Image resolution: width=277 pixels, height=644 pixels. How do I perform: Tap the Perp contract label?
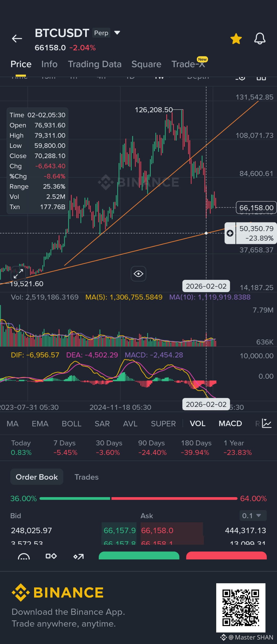pyautogui.click(x=101, y=33)
